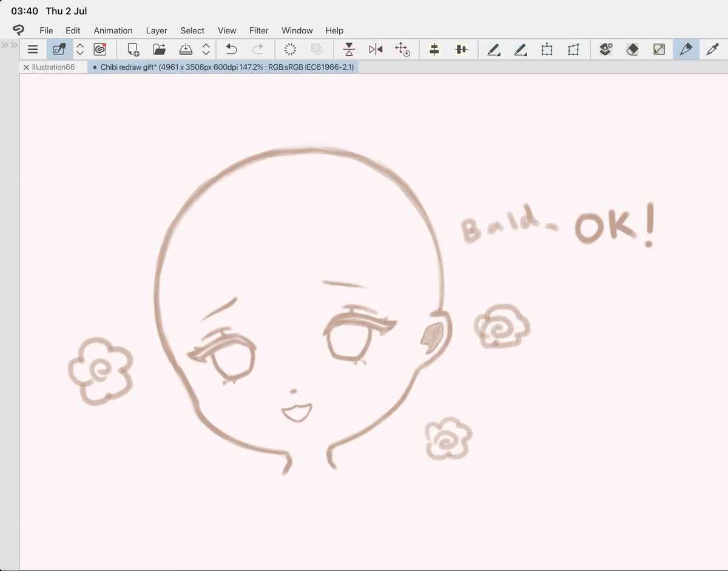Expand the up/down chevron beside the gesture icon

point(80,50)
